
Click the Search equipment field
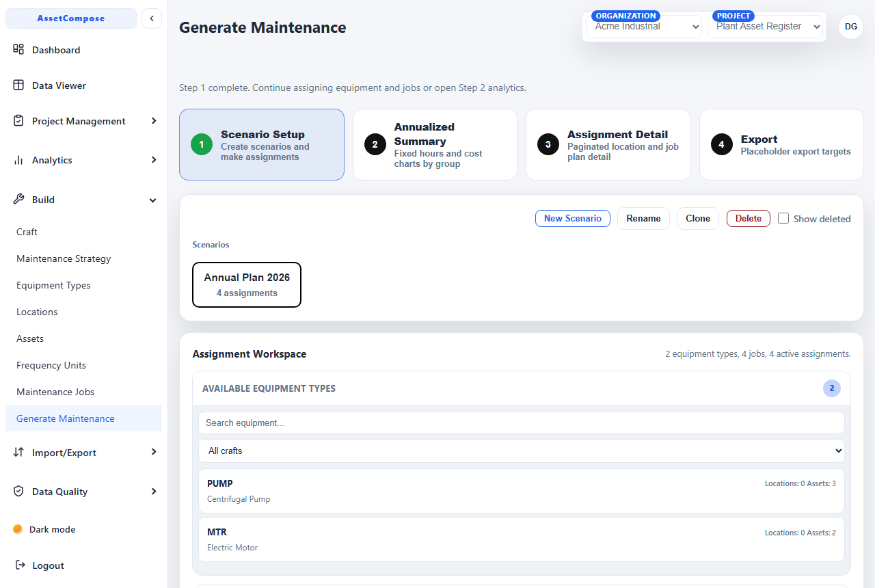[522, 423]
